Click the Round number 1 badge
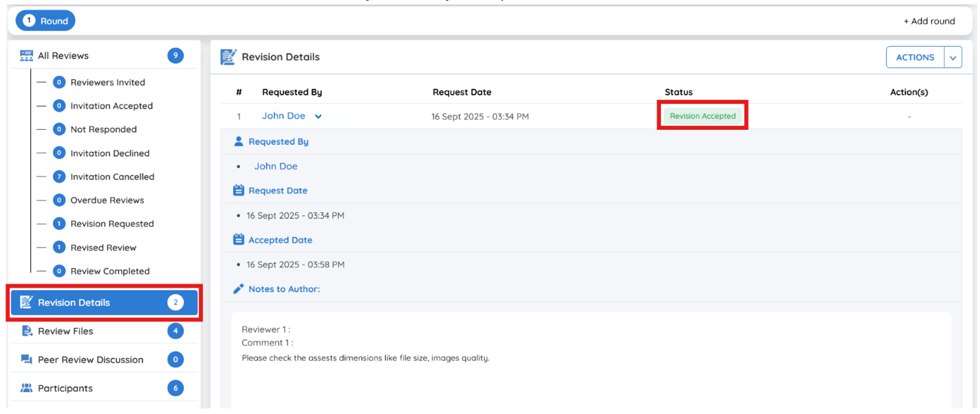The height and width of the screenshot is (414, 980). (x=29, y=21)
